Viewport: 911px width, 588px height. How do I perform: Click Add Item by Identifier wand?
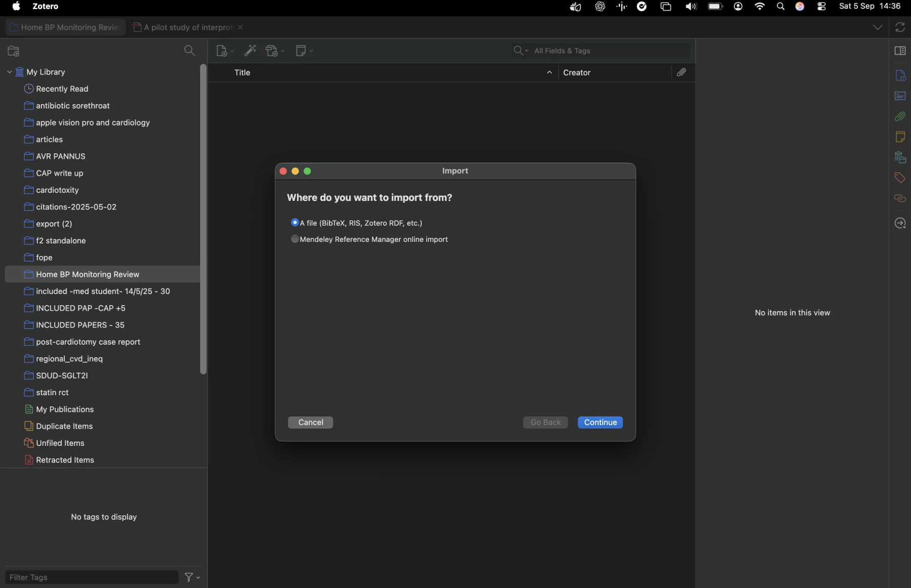tap(251, 51)
